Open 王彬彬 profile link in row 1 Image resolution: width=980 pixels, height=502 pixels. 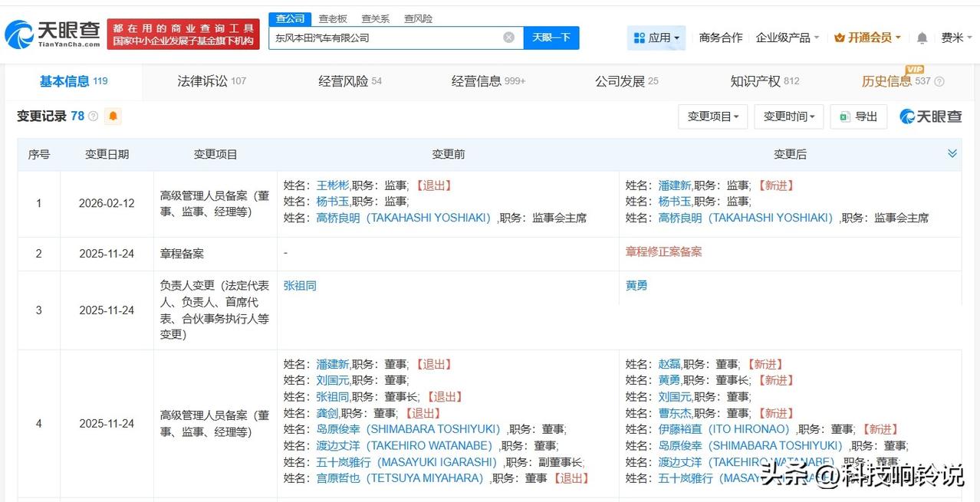[332, 185]
